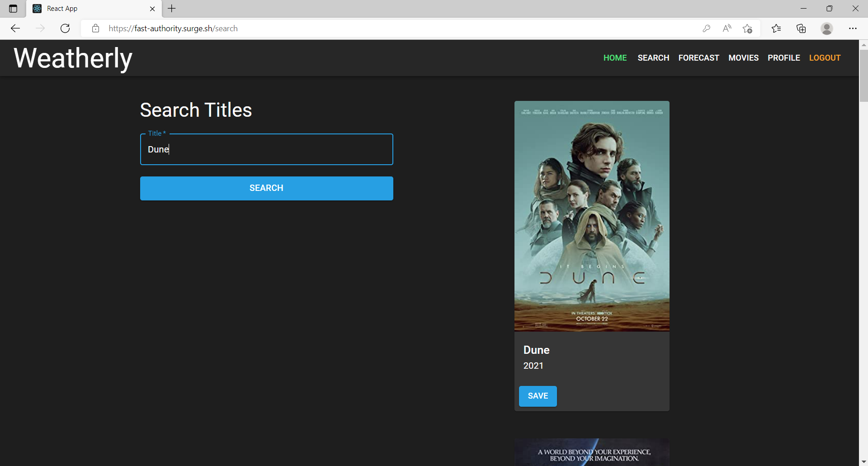Image resolution: width=868 pixels, height=466 pixels.
Task: Click the browser forward arrow
Action: pyautogui.click(x=40, y=29)
